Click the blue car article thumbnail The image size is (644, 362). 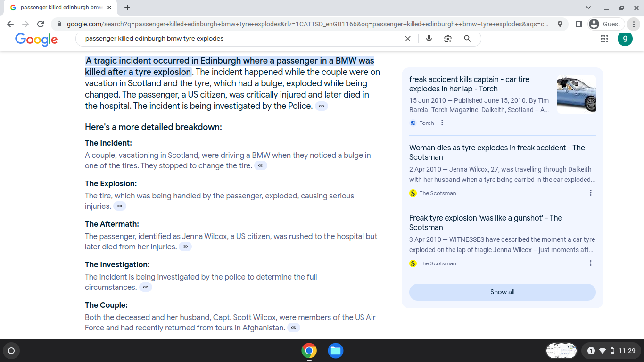(x=577, y=94)
